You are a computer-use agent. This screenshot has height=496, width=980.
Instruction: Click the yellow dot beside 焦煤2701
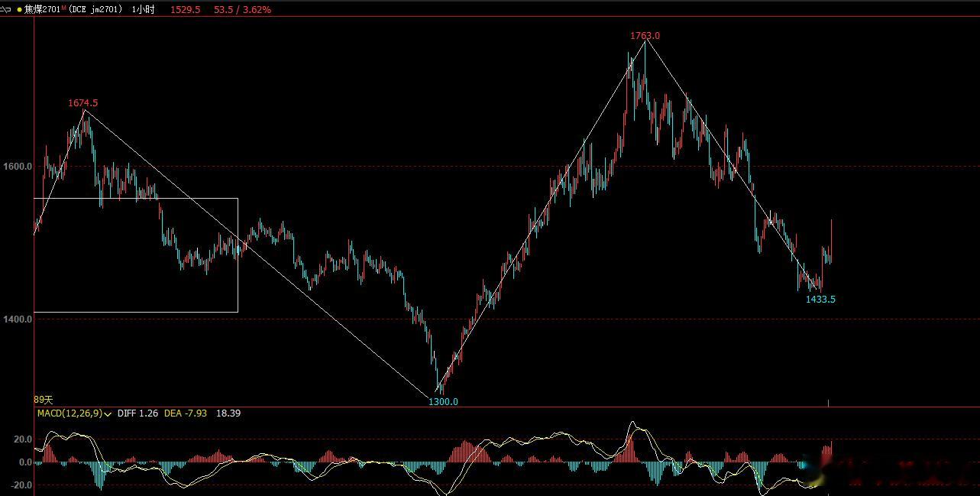click(19, 10)
